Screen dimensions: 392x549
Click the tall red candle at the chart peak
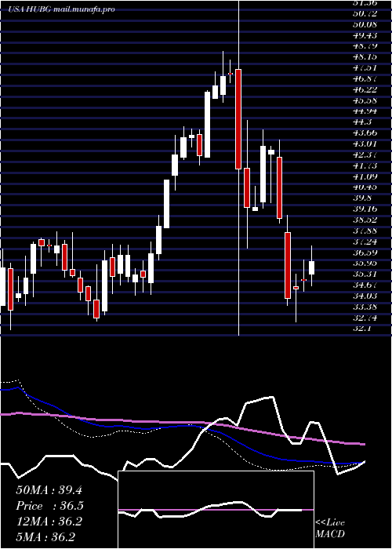(x=238, y=119)
